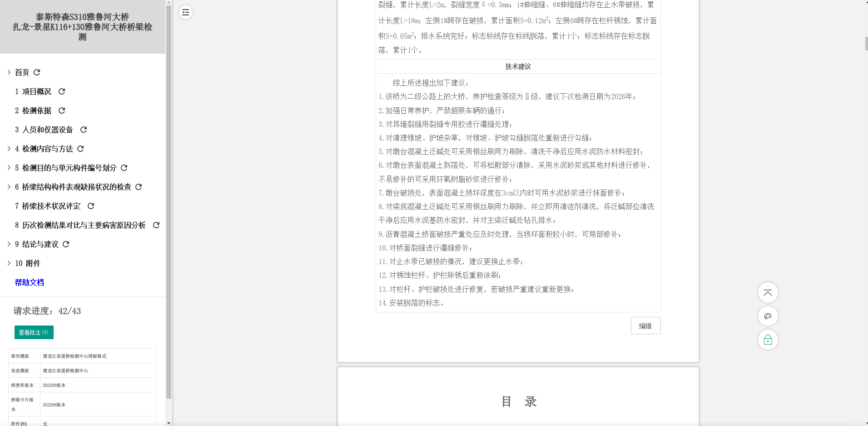Viewport: 868px width, 426px height.
Task: Click the 查看批注(0) button
Action: [34, 332]
